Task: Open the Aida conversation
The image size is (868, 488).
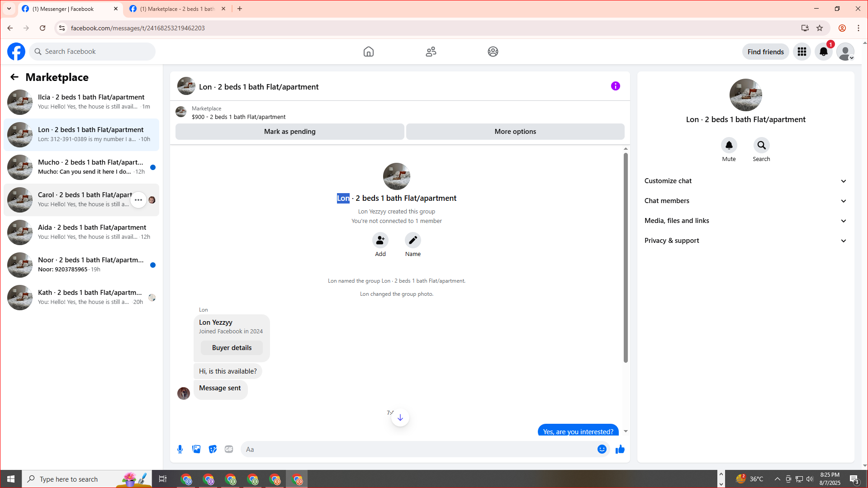Action: tap(81, 232)
